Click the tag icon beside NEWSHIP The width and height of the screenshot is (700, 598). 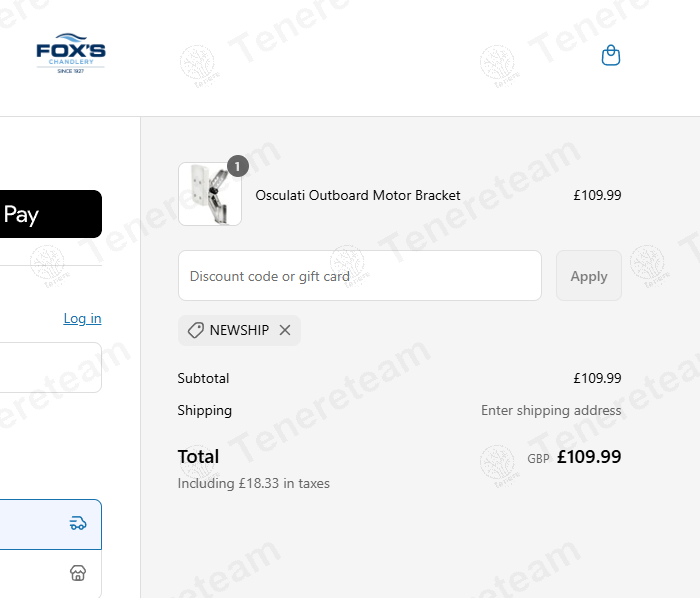(196, 330)
